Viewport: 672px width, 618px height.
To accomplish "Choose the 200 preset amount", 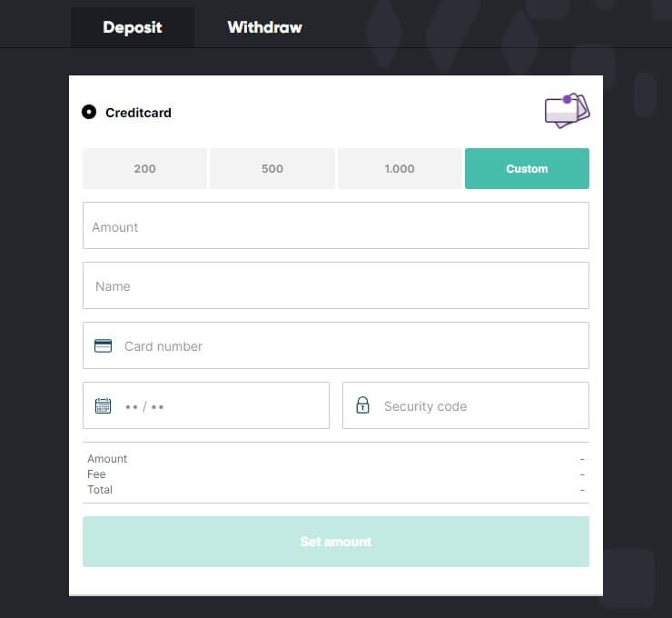I will point(144,168).
